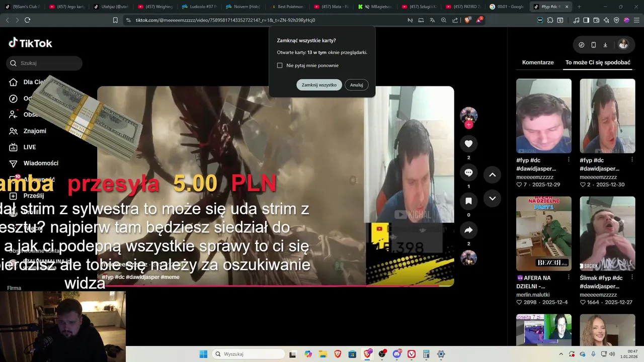Image resolution: width=644 pixels, height=362 pixels.
Task: Click the TikTok coins icon near profile
Action: (x=582, y=45)
